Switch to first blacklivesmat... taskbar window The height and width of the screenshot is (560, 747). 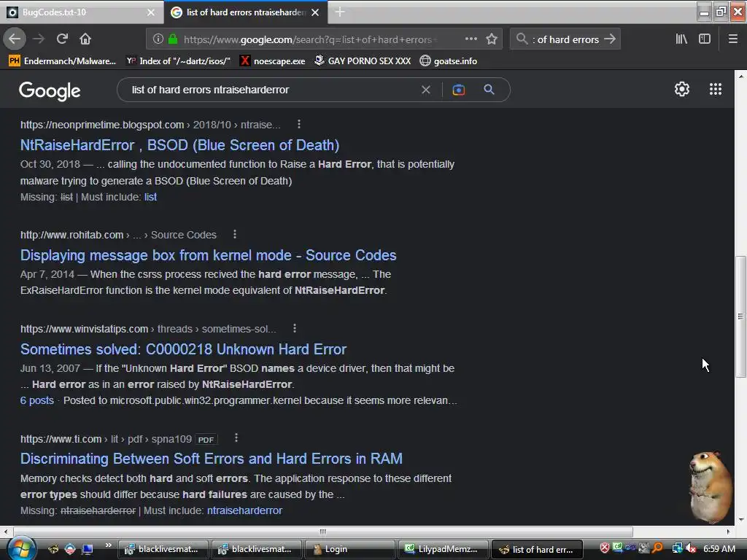163,549
